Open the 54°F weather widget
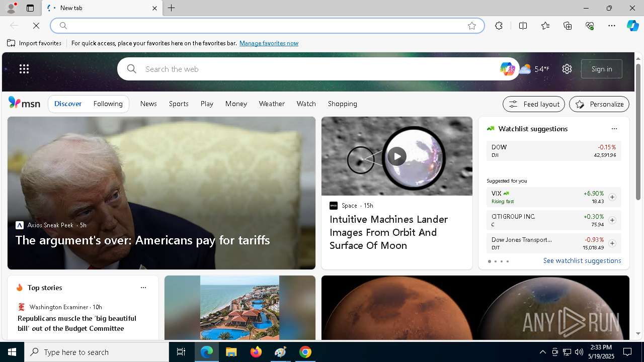The width and height of the screenshot is (644, 362). pyautogui.click(x=534, y=69)
